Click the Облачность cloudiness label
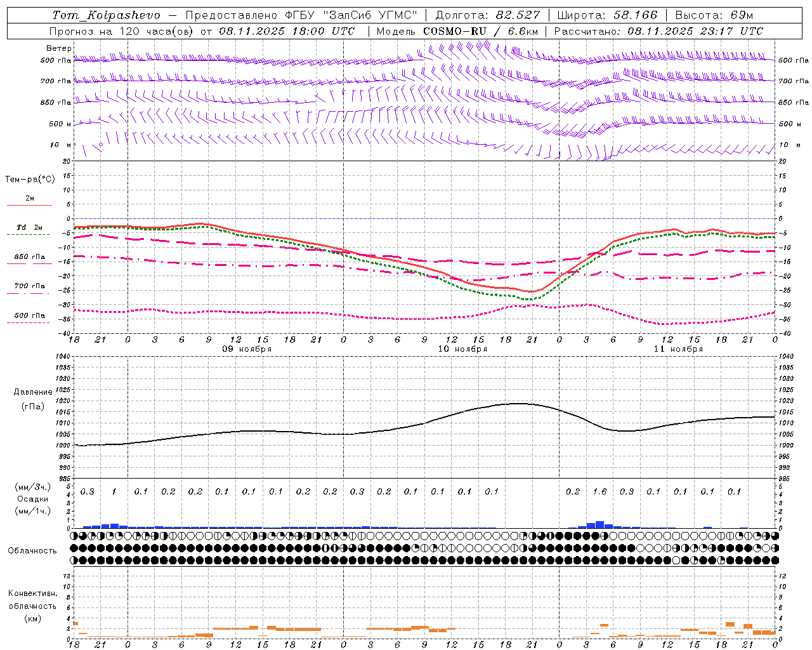The height and width of the screenshot is (650, 812). tap(32, 550)
